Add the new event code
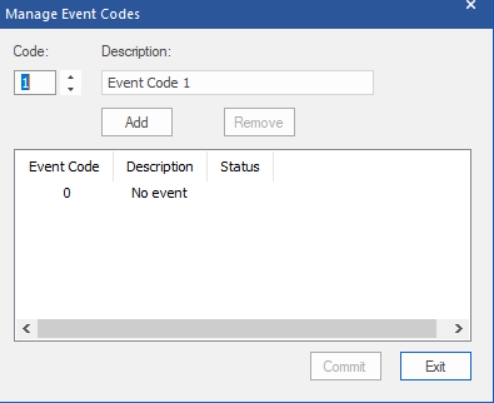 pos(137,122)
